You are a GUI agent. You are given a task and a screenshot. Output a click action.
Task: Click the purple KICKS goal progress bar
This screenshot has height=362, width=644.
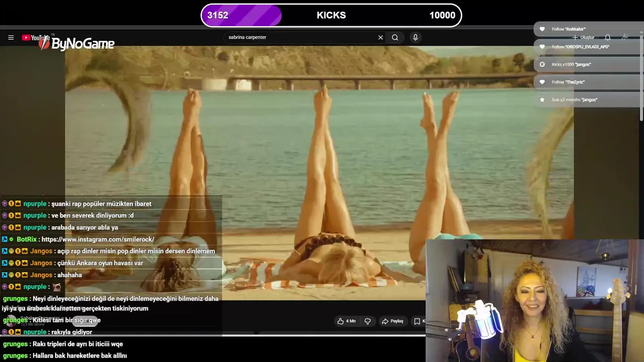[242, 15]
